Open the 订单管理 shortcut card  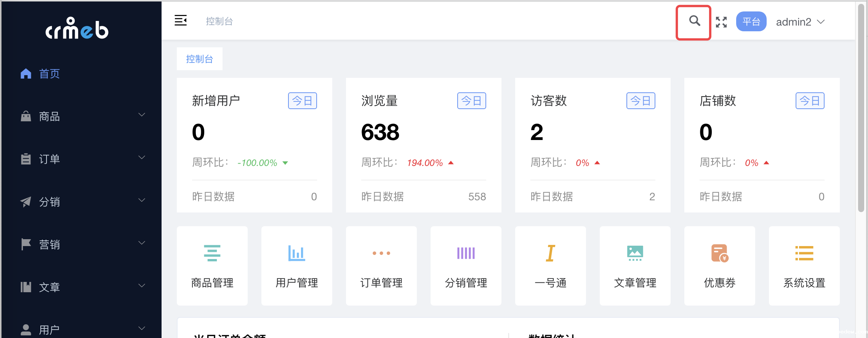[381, 266]
